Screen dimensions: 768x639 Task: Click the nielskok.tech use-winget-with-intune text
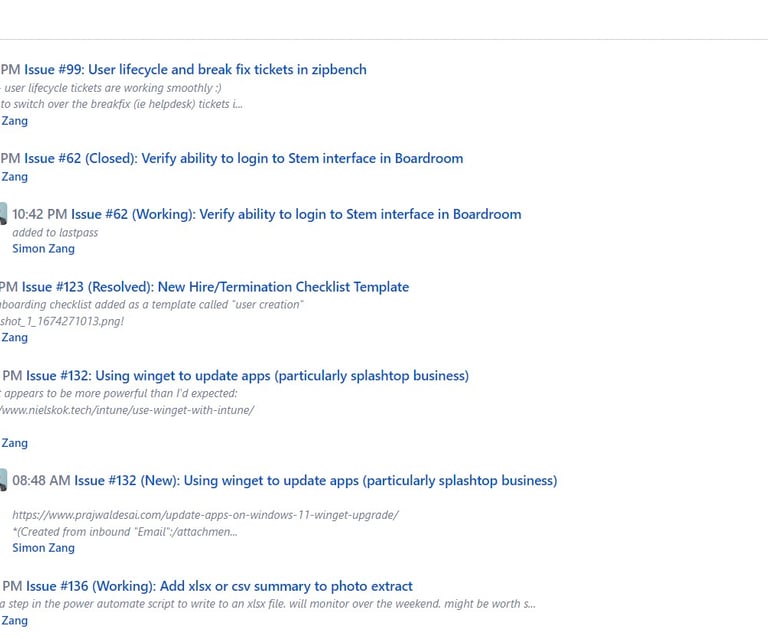127,410
